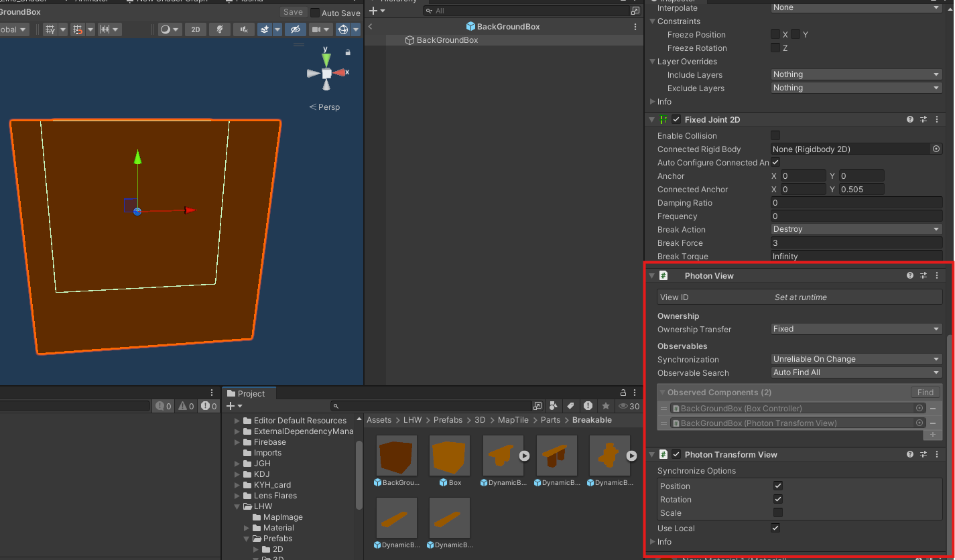The image size is (955, 560).
Task: Open Break Action Destroy dropdown
Action: tap(856, 229)
